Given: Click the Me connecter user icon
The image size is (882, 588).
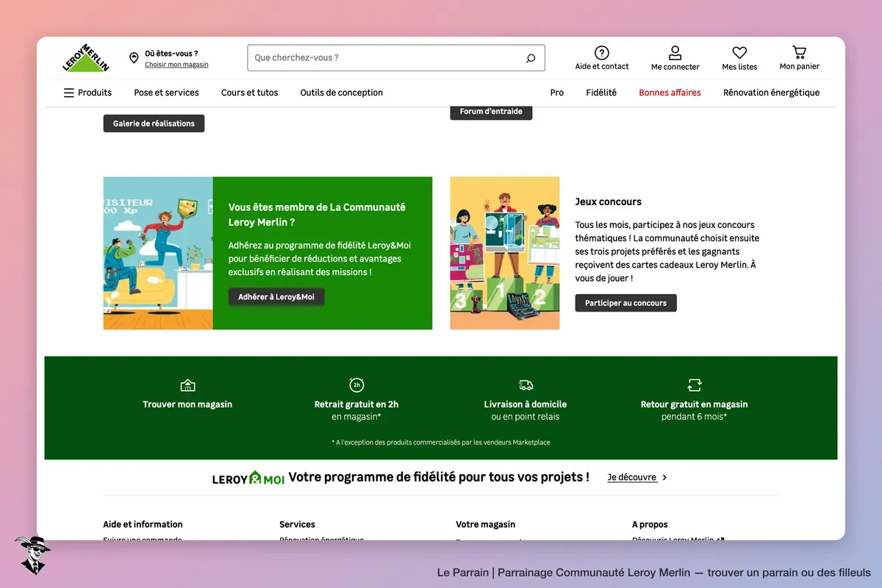Looking at the screenshot, I should pyautogui.click(x=675, y=53).
